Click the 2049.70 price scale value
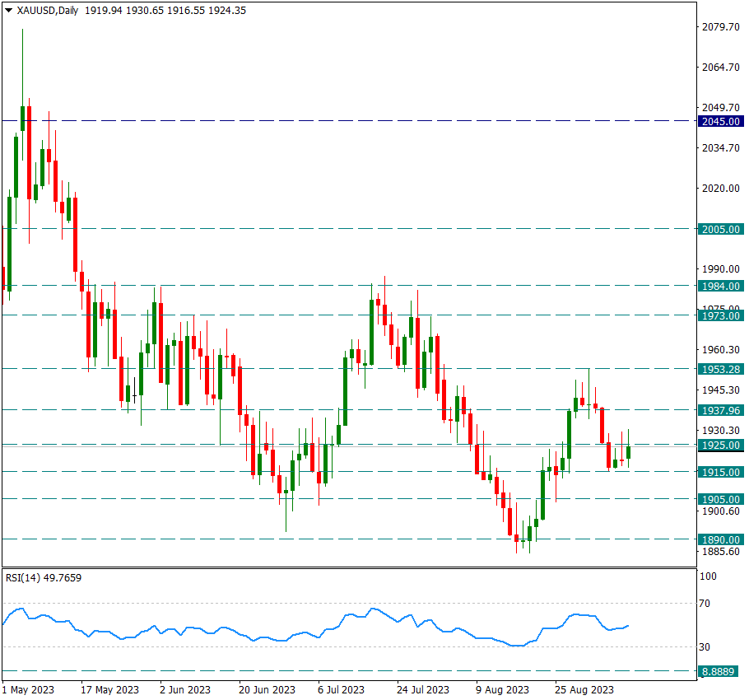This screenshot has height=700, width=749. (720, 108)
